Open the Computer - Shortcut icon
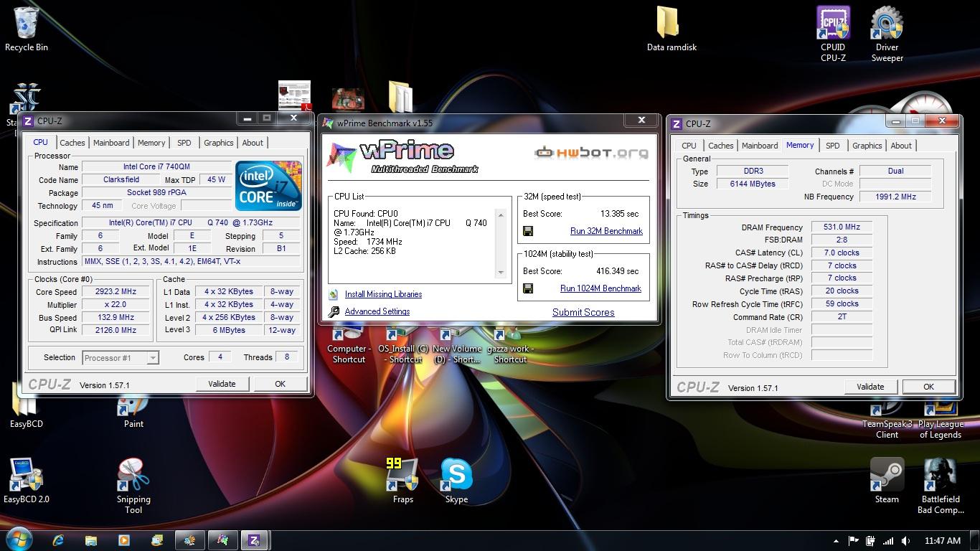Viewport: 980px width, 551px height. pos(349,344)
